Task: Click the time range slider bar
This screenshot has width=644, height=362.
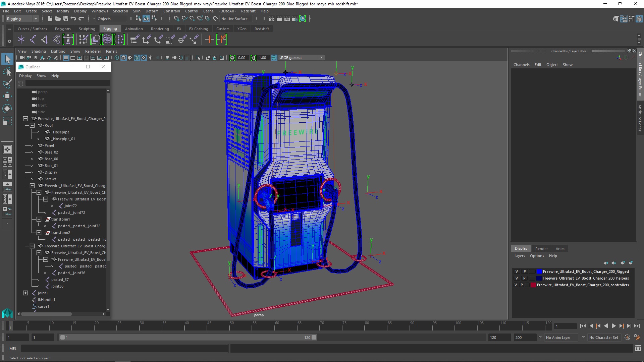Action: [188, 338]
